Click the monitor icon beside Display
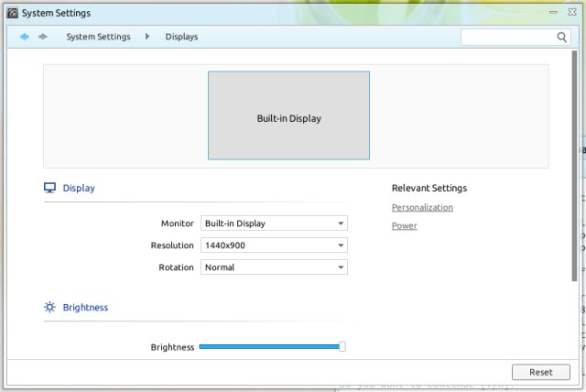This screenshot has width=586, height=392. click(49, 188)
